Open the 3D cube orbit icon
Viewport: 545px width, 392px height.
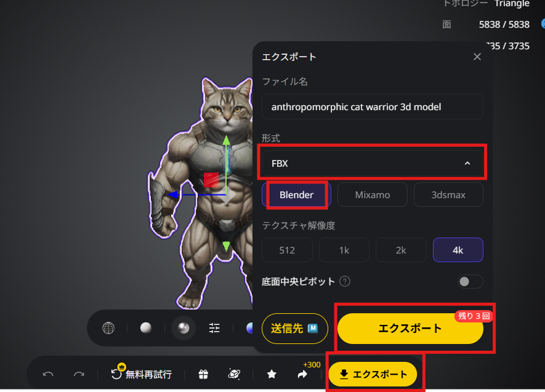pos(234,374)
